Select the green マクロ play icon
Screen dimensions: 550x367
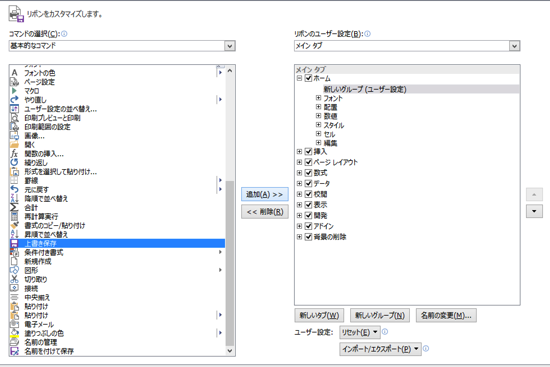pos(14,91)
